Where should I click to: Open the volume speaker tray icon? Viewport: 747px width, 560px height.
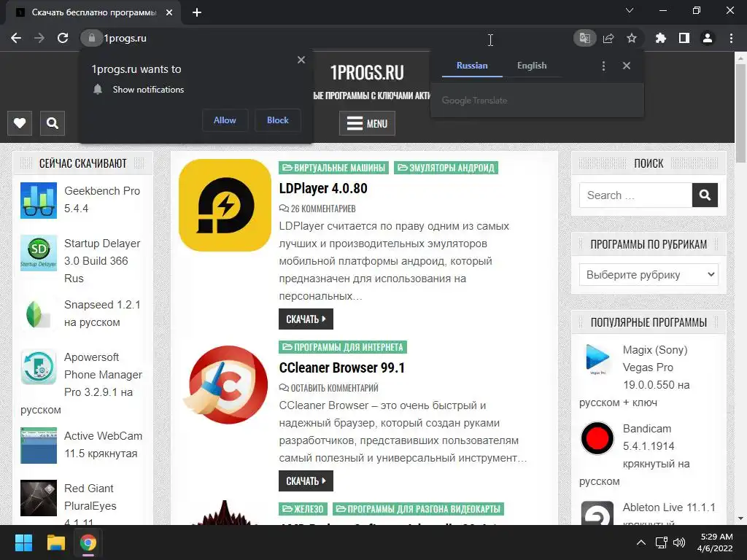click(x=679, y=542)
